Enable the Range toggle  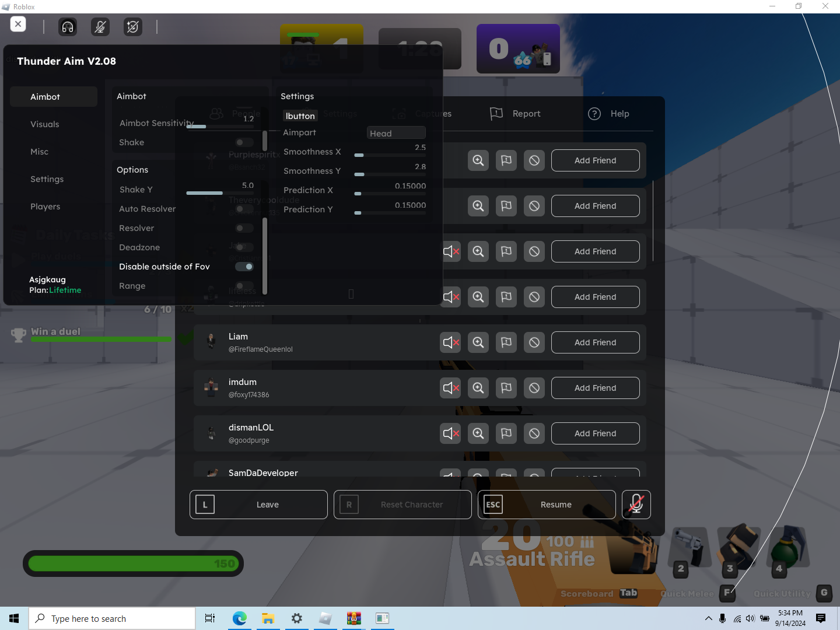244,286
